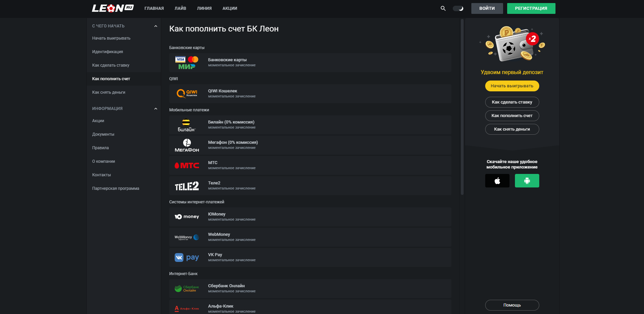Select the Билайн (0% комиссия) title

click(x=231, y=122)
